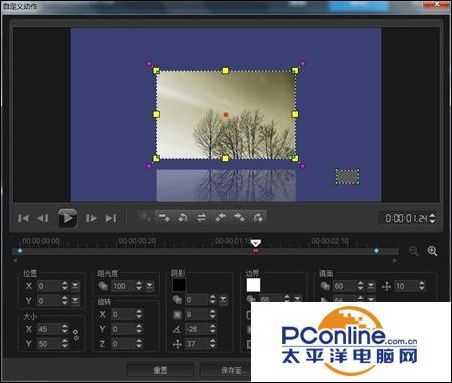
Task: Click the Size X value field
Action: (x=48, y=329)
